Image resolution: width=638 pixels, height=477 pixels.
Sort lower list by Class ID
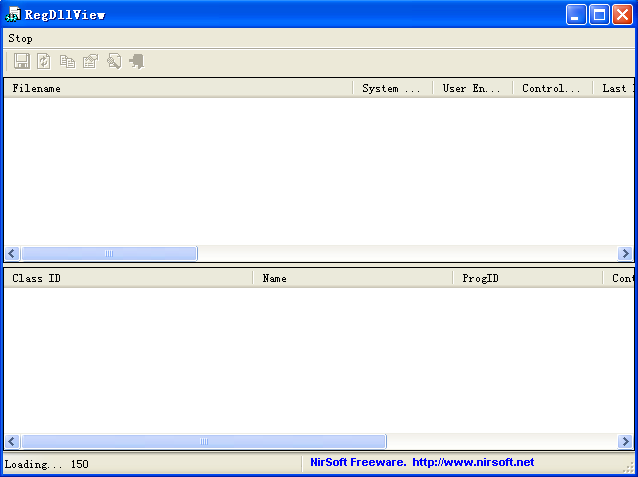pos(128,278)
